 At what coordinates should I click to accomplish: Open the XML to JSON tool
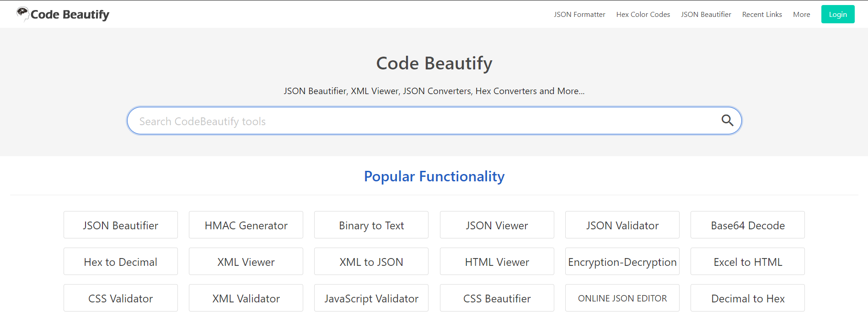coord(371,261)
